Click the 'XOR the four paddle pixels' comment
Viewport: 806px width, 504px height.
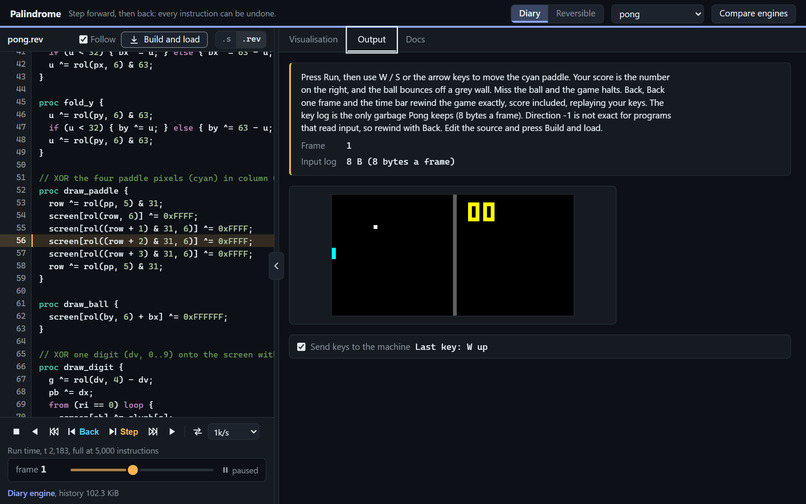[x=156, y=178]
